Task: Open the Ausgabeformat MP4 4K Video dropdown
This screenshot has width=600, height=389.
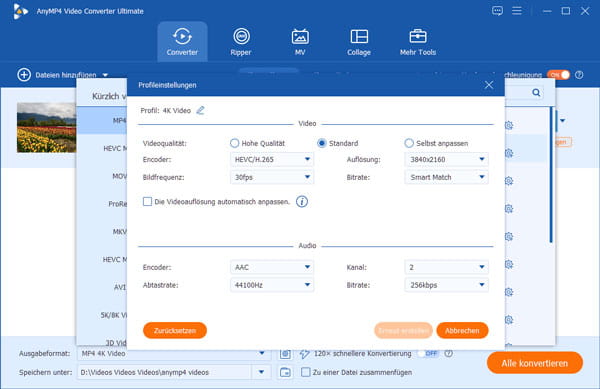Action: point(174,353)
